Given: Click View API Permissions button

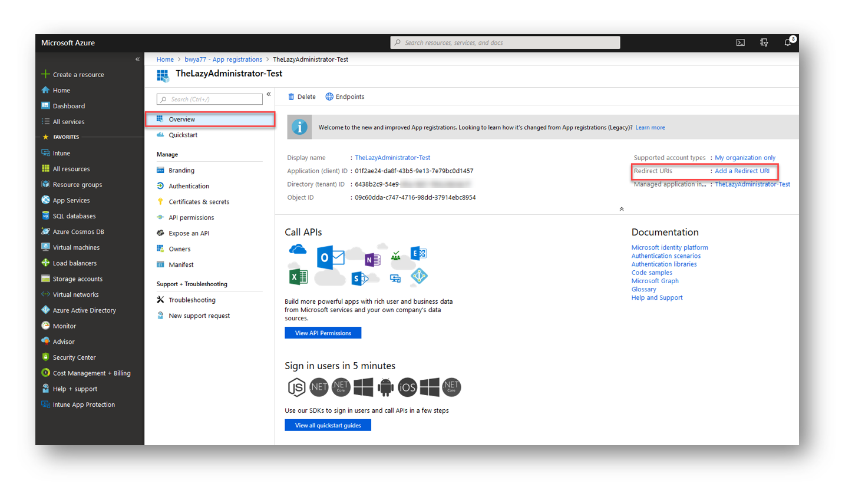Looking at the screenshot, I should pos(323,333).
